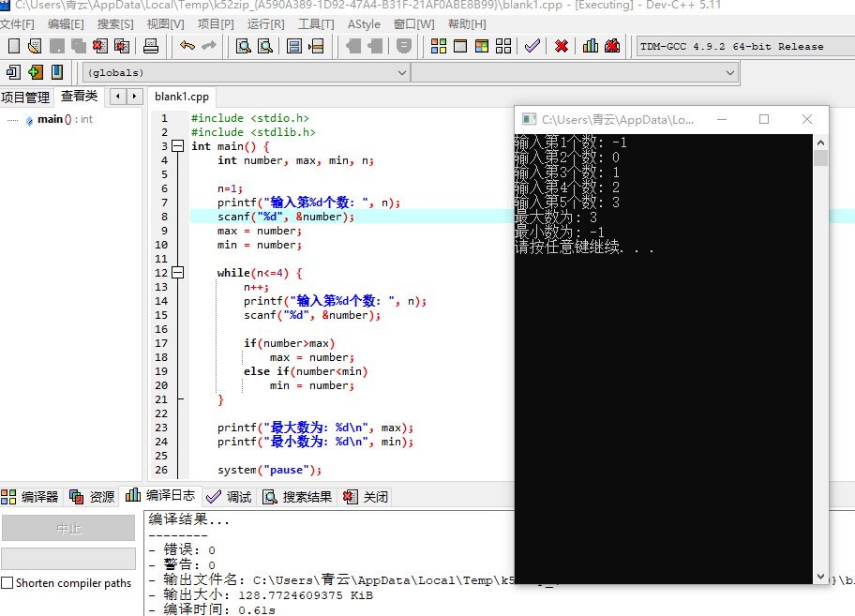The image size is (855, 616).
Task: Click the Print toolbar icon
Action: [150, 46]
